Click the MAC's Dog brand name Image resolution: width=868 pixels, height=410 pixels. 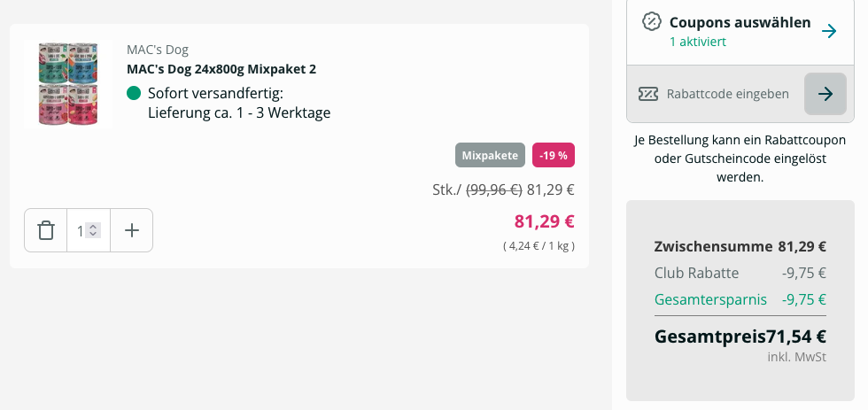(158, 50)
